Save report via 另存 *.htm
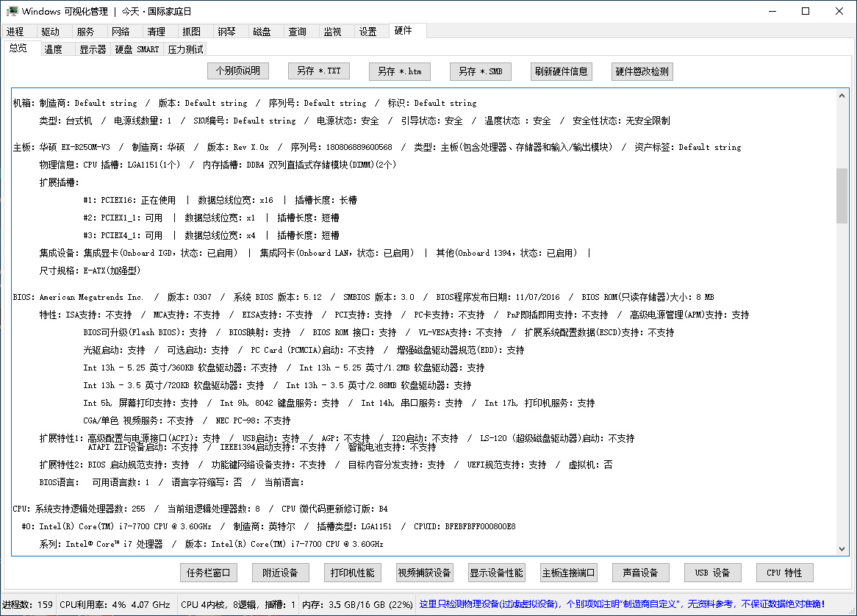This screenshot has height=616, width=857. pyautogui.click(x=400, y=71)
